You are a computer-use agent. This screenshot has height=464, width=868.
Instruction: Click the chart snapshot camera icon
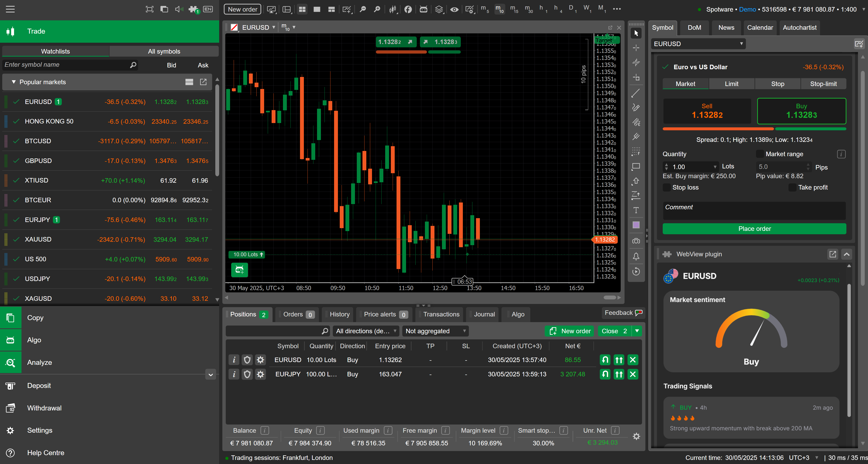636,241
